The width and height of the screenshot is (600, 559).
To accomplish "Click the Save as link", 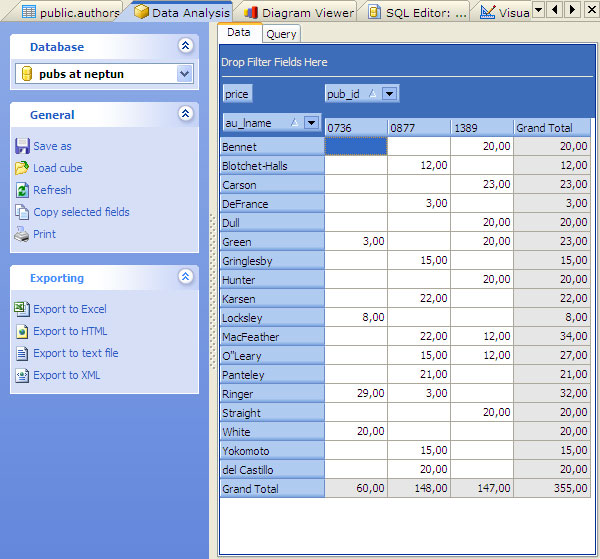I will pos(52,146).
